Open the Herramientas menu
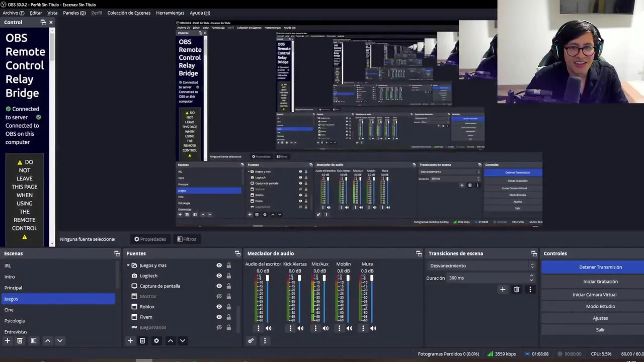This screenshot has height=362, width=644. (x=170, y=13)
